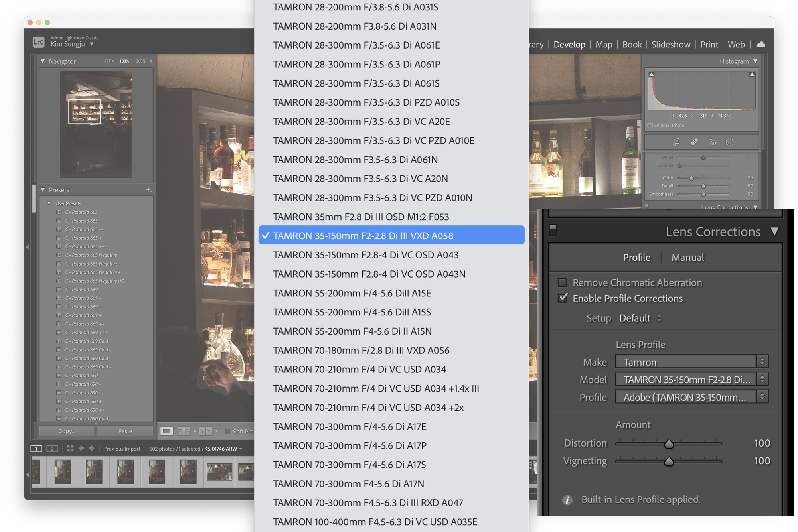
Task: Uncheck Enable Profile Corrections
Action: coord(562,298)
